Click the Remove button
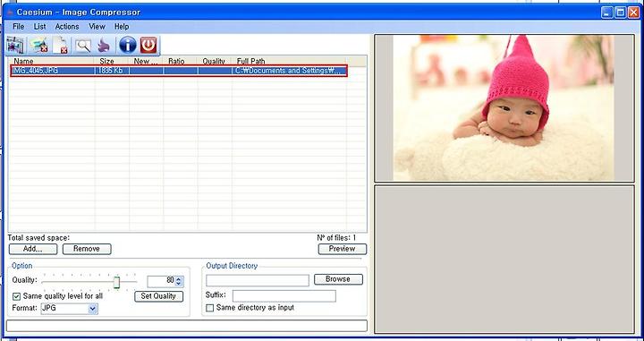This screenshot has width=644, height=341. [87, 249]
